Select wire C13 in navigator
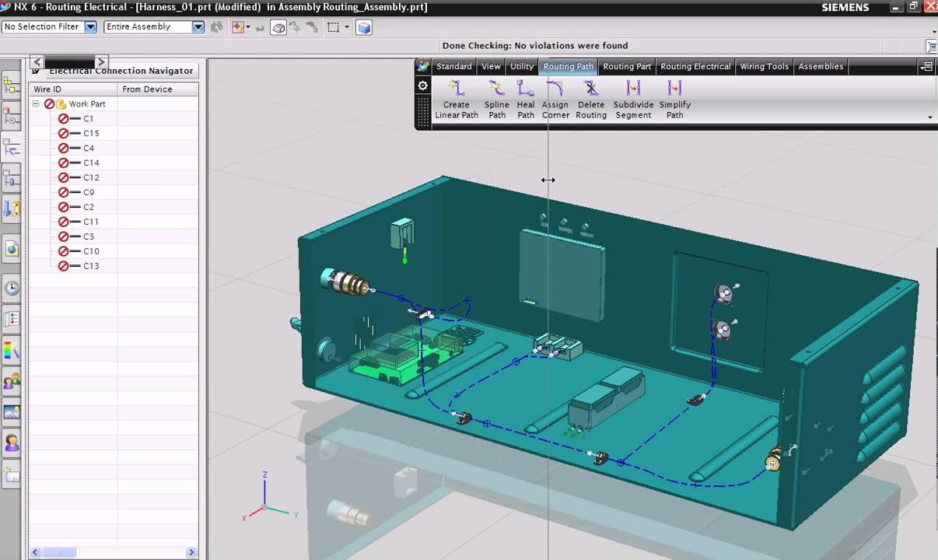Viewport: 938px width, 560px height. (91, 266)
